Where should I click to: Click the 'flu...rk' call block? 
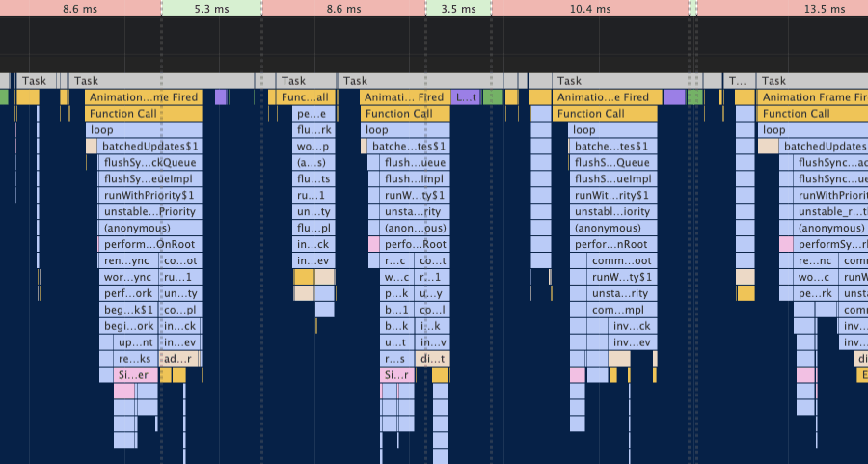click(x=313, y=130)
